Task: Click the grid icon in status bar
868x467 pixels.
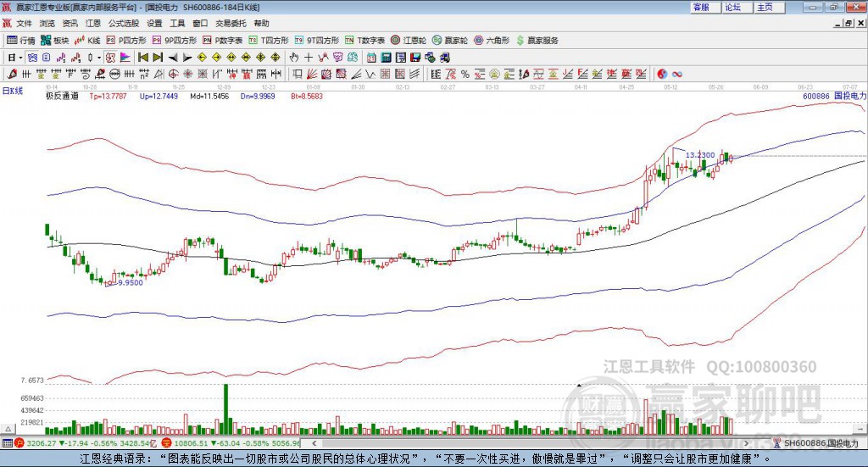Action: [7, 443]
